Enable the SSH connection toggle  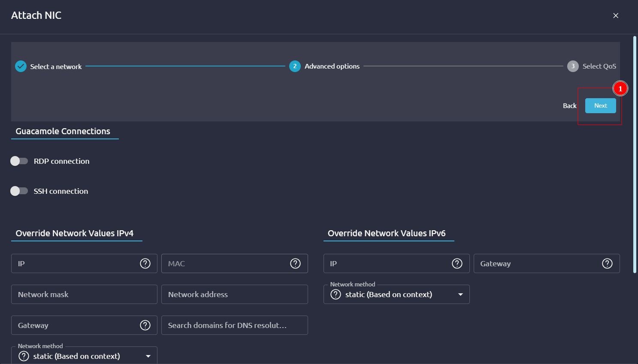[19, 191]
